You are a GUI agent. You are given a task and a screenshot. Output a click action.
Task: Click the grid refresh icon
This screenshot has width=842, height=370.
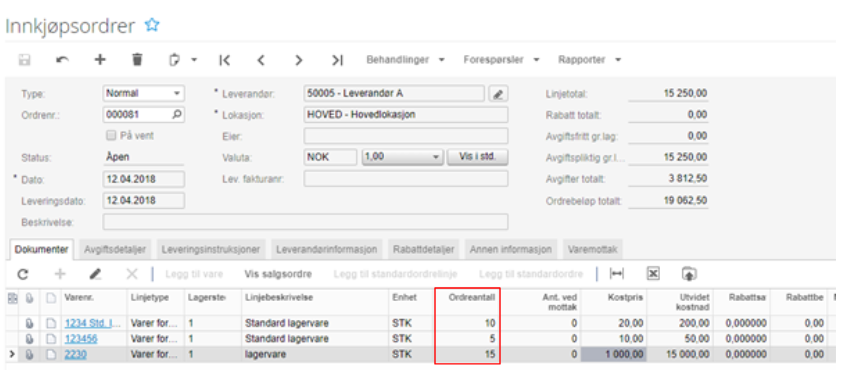point(23,274)
